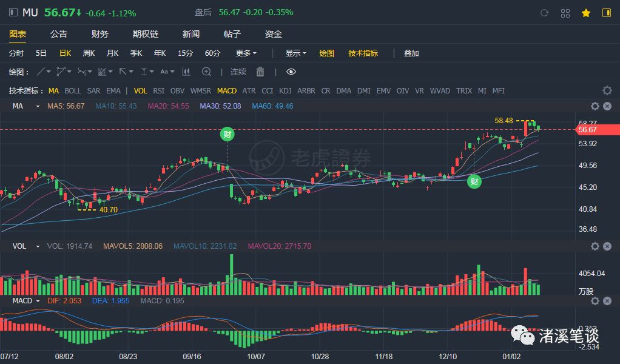Select the 月K monthly candles
Viewport: 620px width, 364px height.
[x=113, y=53]
